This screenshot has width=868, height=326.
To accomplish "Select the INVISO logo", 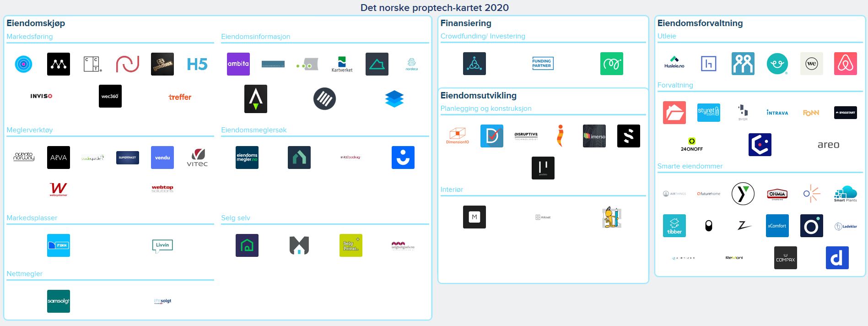I will 41,96.
